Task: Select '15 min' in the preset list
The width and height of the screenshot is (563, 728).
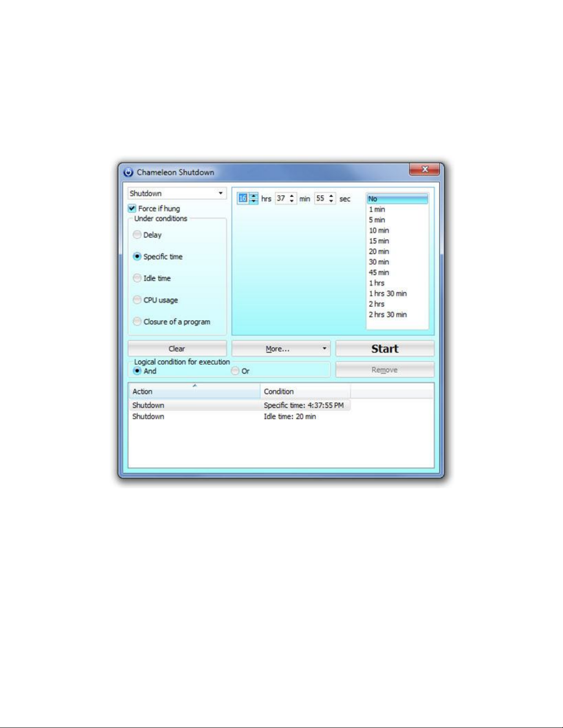Action: (398, 241)
